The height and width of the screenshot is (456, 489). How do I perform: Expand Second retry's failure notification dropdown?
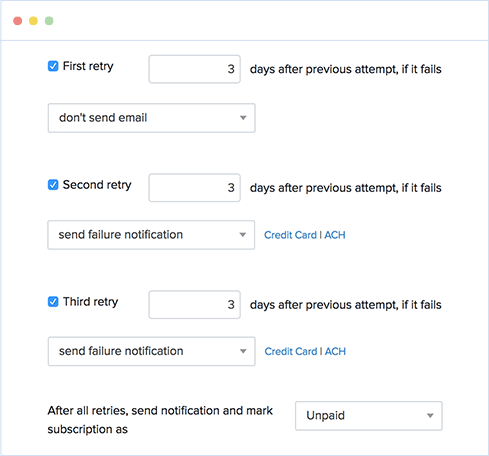coord(151,235)
